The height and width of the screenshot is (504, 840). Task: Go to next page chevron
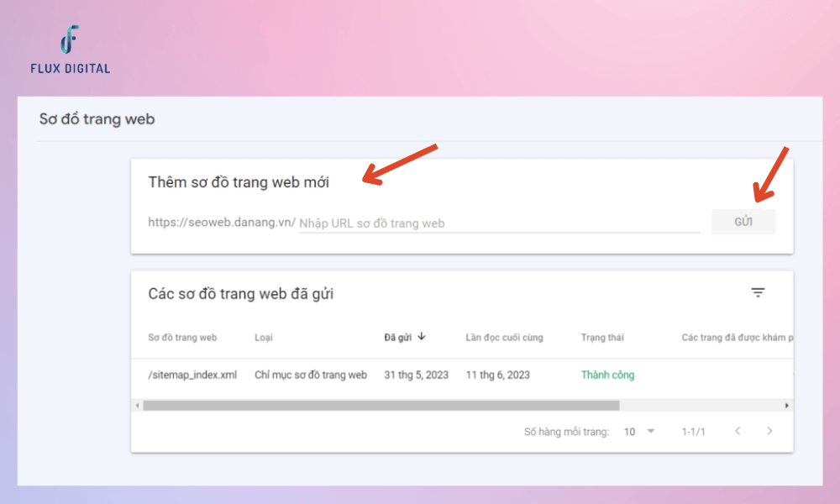[769, 431]
